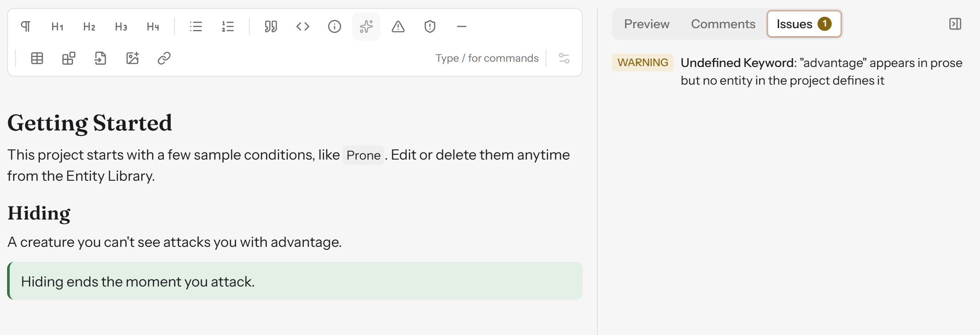Open the Issues tab
This screenshot has height=335, width=980.
point(804,24)
